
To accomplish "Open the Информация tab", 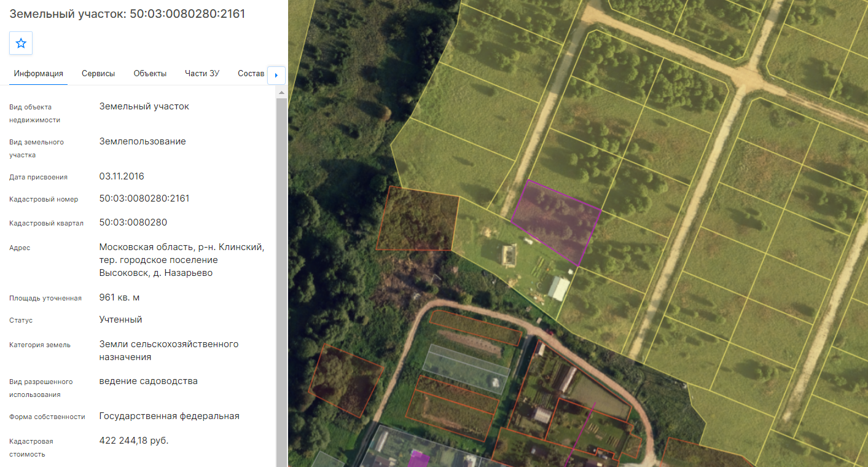I will tap(39, 73).
